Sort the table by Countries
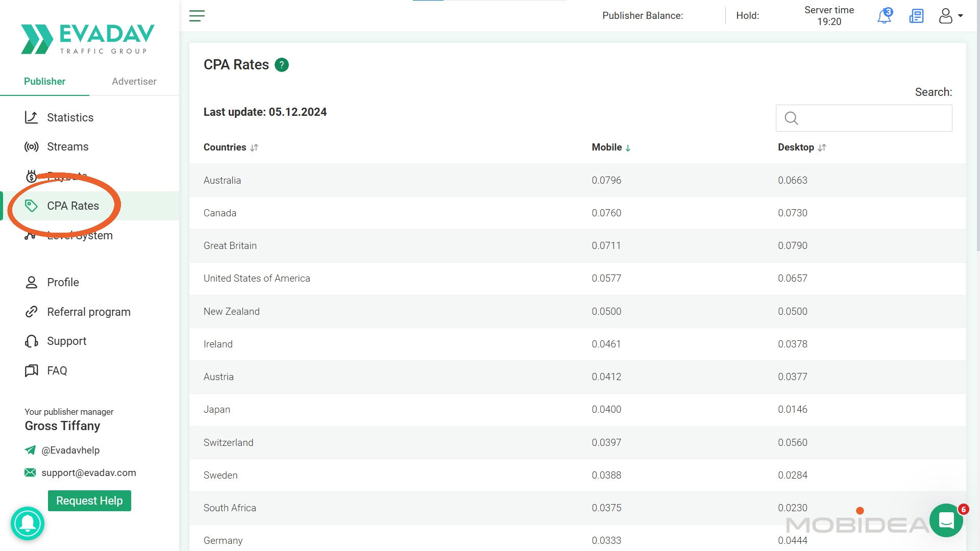Image resolution: width=980 pixels, height=551 pixels. (x=231, y=147)
